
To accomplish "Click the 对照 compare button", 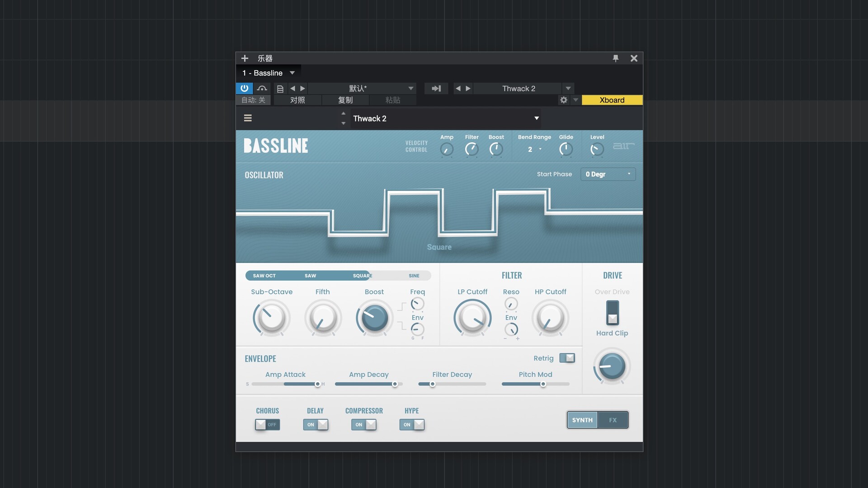I will click(297, 100).
